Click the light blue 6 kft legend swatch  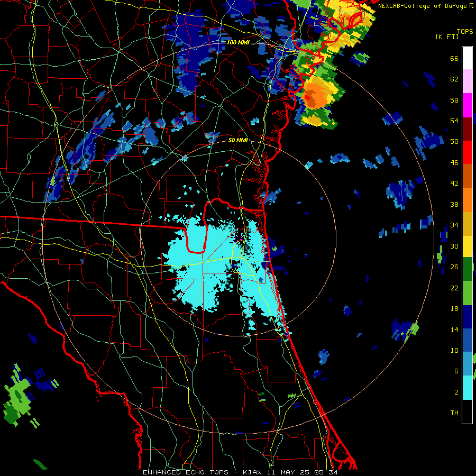coord(467,364)
